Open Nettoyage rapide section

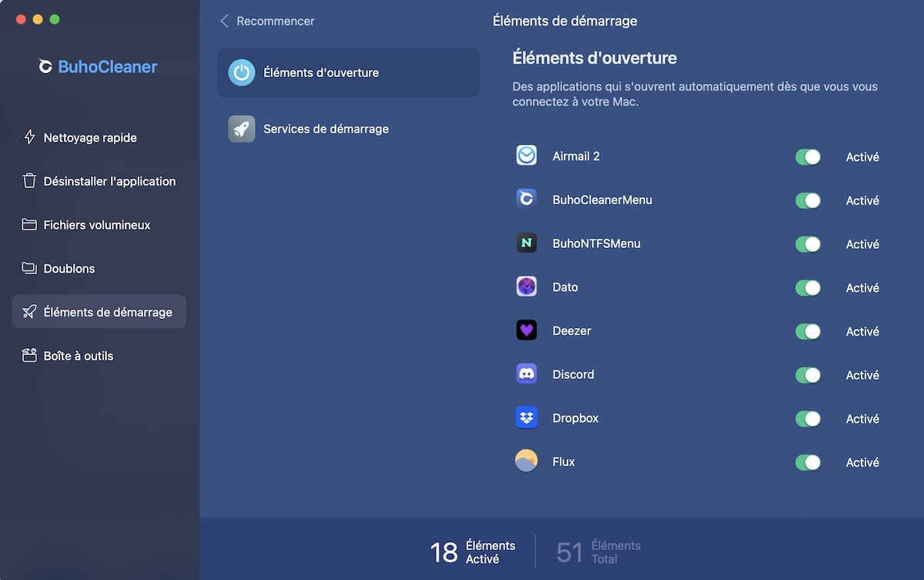pyautogui.click(x=99, y=138)
